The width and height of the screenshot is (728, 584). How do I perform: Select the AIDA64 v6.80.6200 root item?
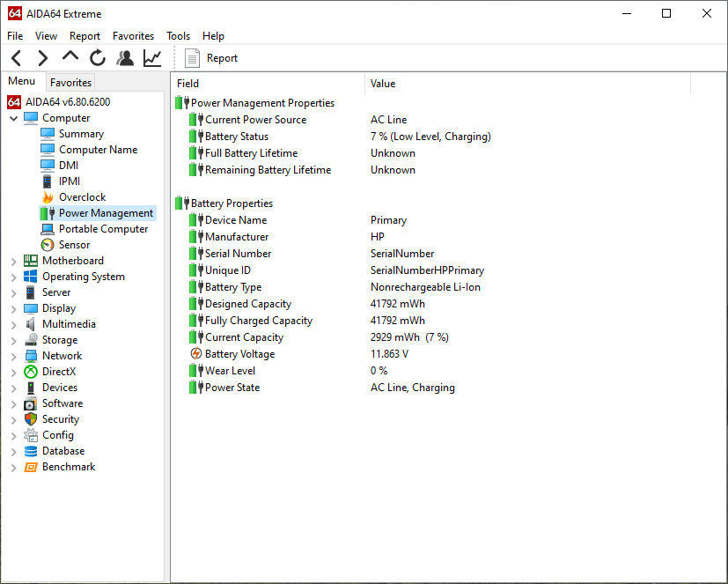point(68,102)
